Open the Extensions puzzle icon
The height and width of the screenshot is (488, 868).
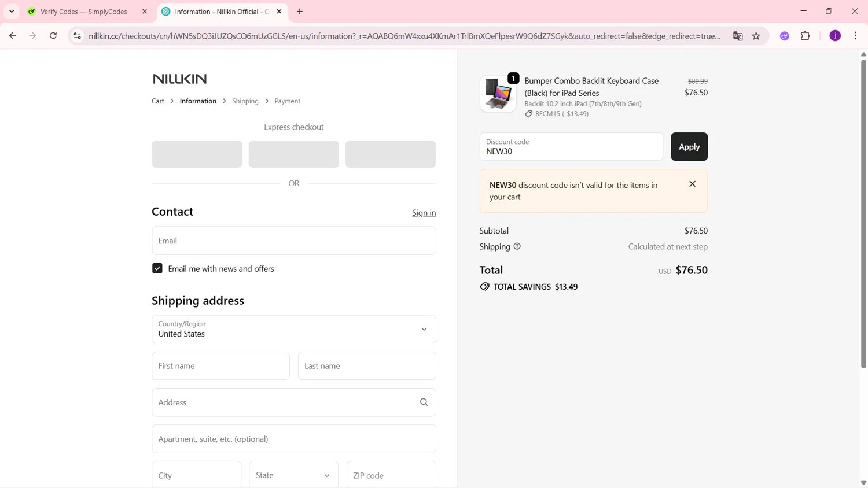(x=806, y=36)
